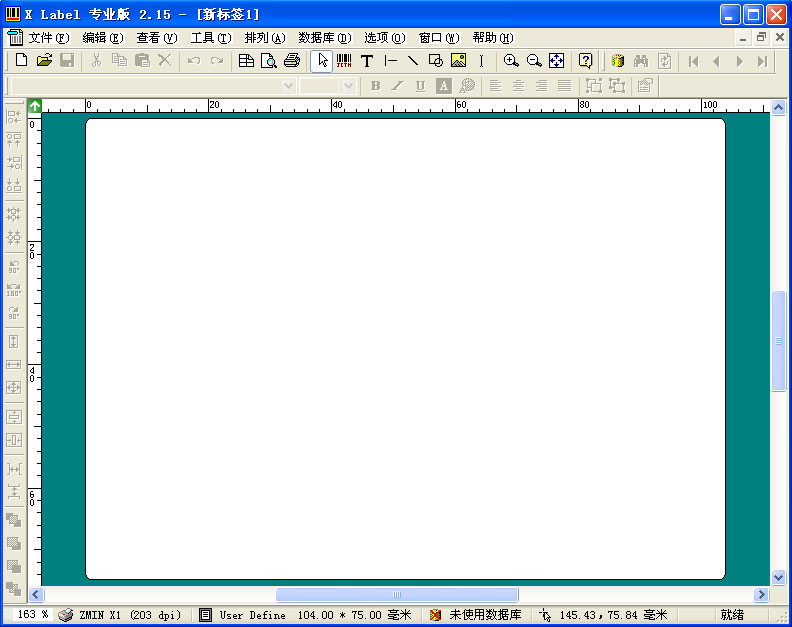Go to previous database record
792x627 pixels.
pyautogui.click(x=716, y=62)
